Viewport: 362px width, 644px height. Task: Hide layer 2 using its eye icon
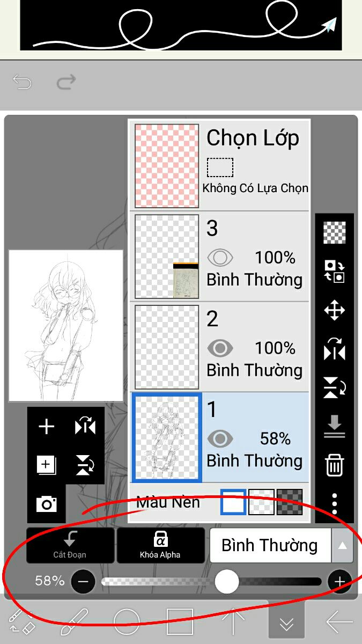(220, 349)
